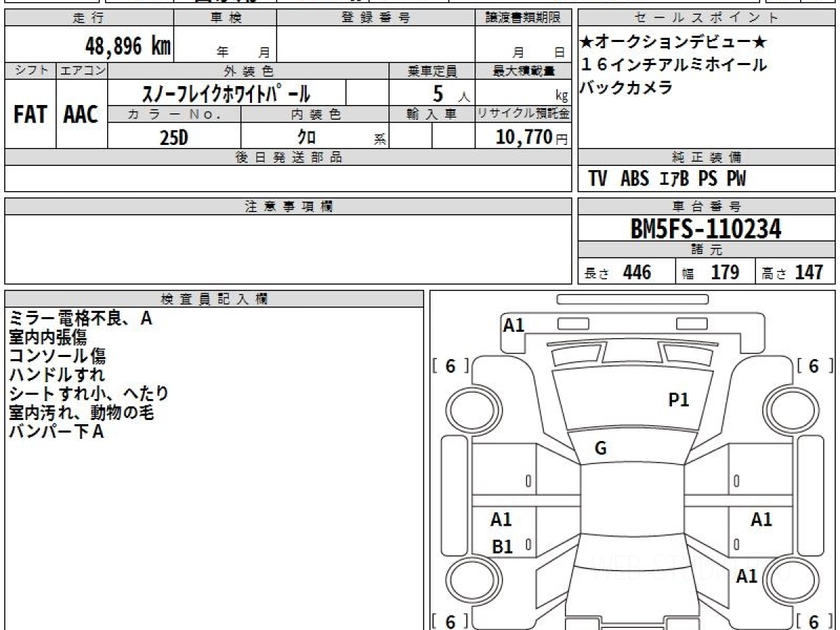Select the 48,896 km mileage value
The image size is (840, 630).
tap(128, 46)
